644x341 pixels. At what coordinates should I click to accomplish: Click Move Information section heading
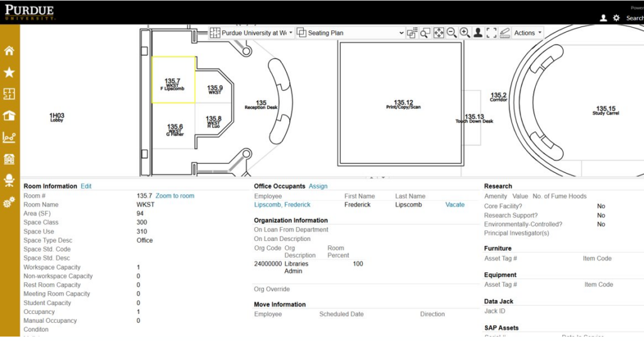click(280, 305)
